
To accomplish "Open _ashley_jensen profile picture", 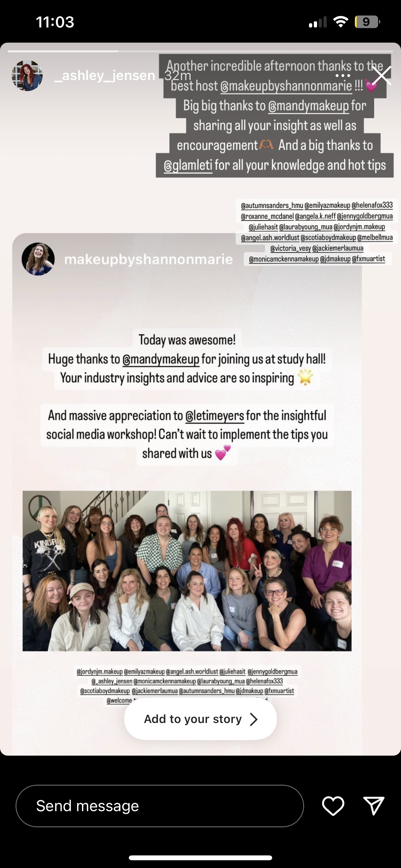I will tap(27, 76).
